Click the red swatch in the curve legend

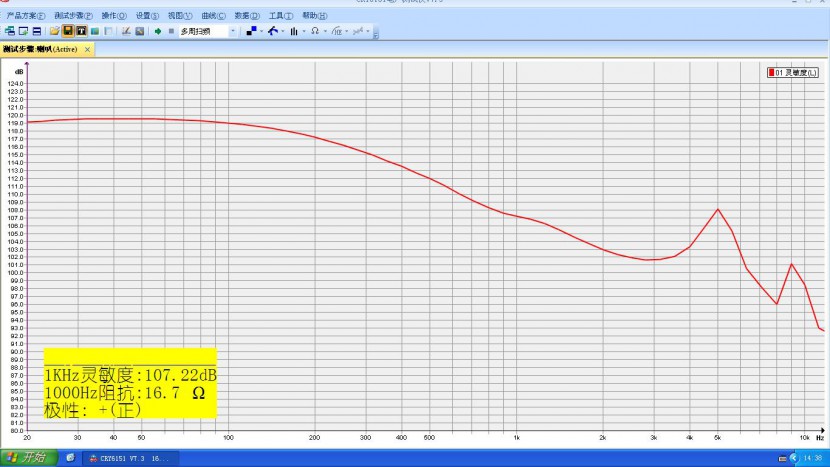click(771, 73)
